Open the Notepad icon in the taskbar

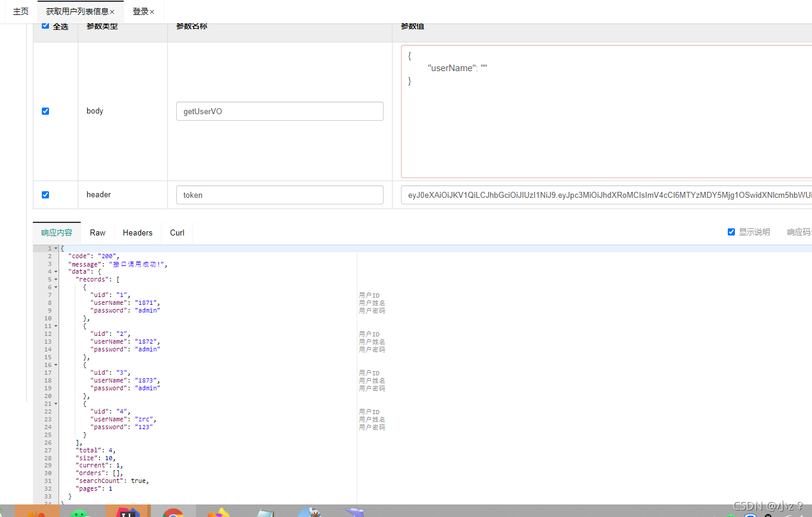[x=264, y=512]
